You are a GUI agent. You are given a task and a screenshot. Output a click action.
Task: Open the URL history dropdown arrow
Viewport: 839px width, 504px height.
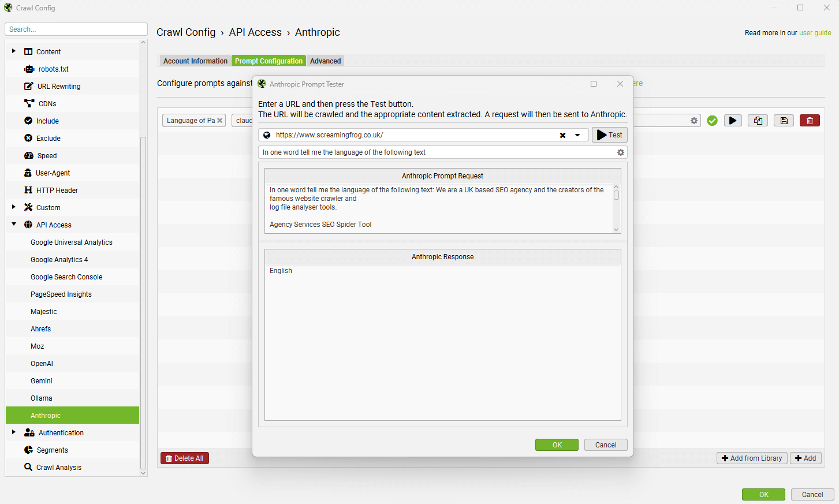coord(577,135)
